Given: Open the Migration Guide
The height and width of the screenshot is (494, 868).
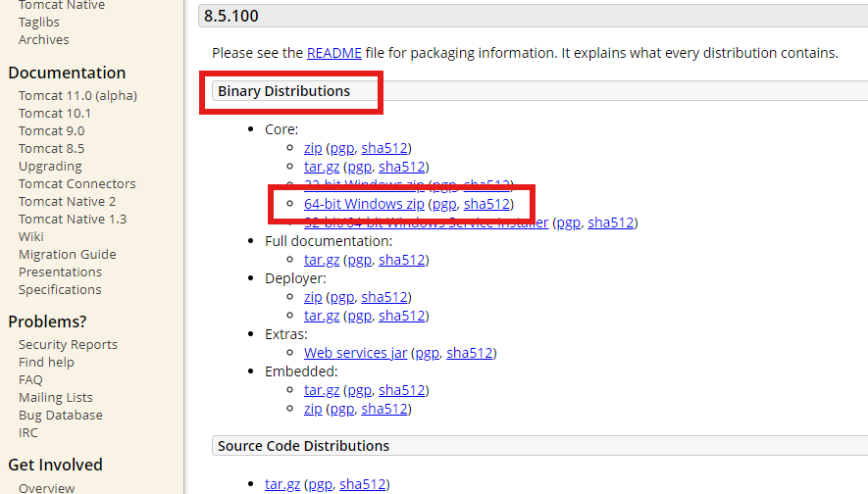Looking at the screenshot, I should (x=68, y=255).
